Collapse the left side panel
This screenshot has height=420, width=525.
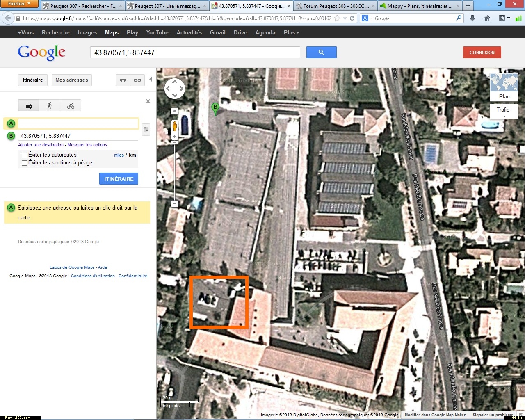[151, 79]
